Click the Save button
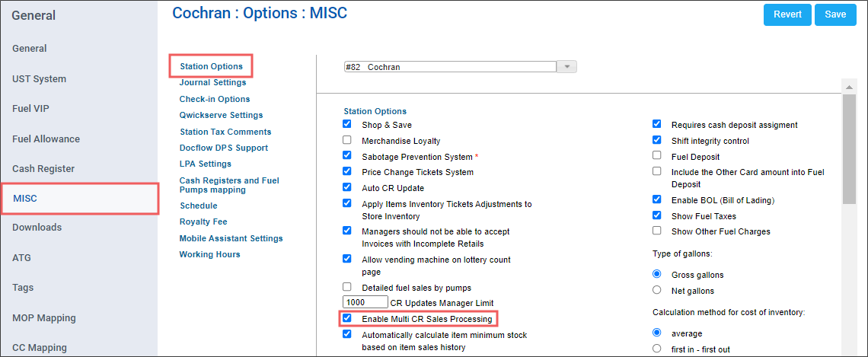This screenshot has width=868, height=357. coord(835,14)
